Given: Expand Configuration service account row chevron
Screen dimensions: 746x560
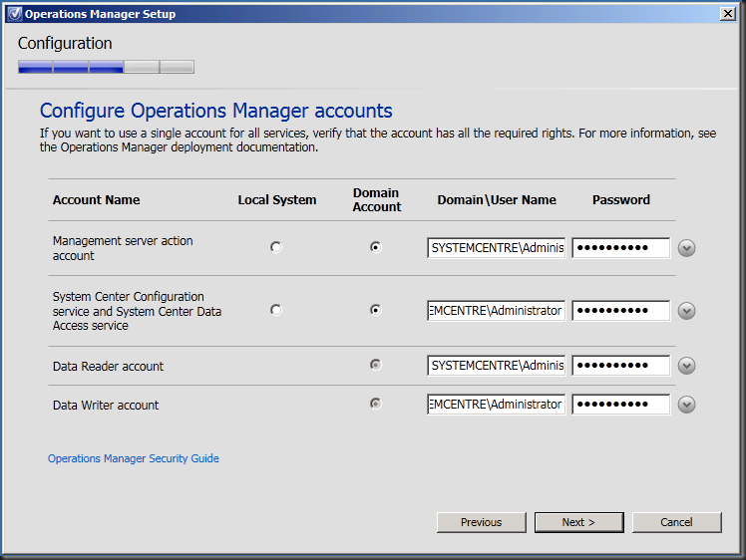Looking at the screenshot, I should point(686,311).
